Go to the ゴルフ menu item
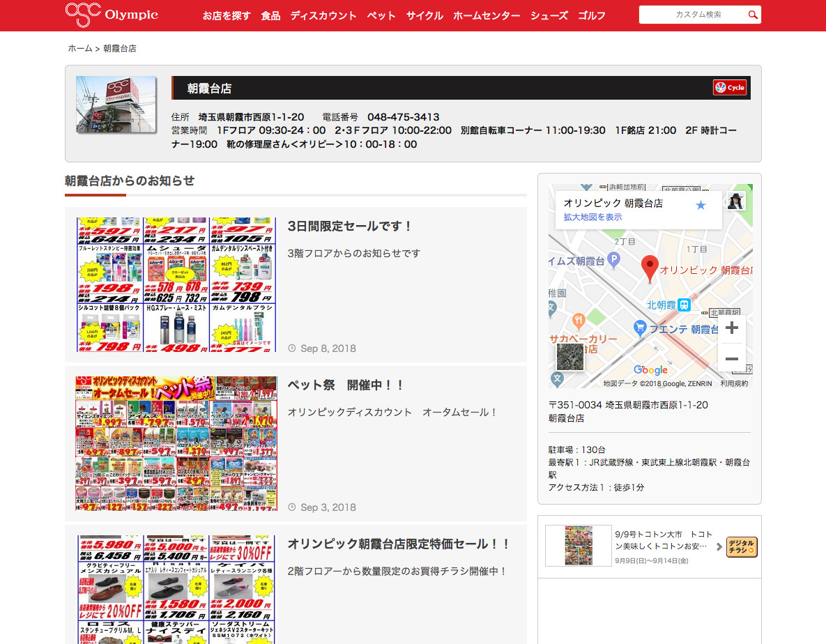 (592, 15)
